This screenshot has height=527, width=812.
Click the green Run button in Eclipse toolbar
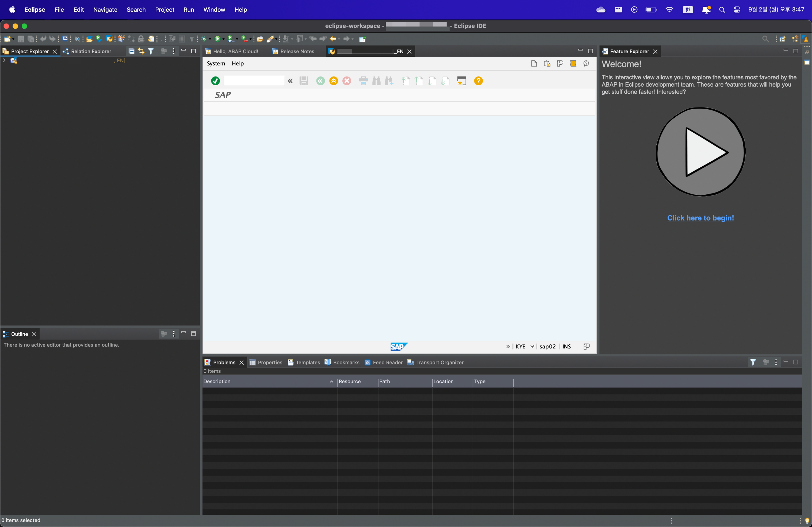(217, 39)
